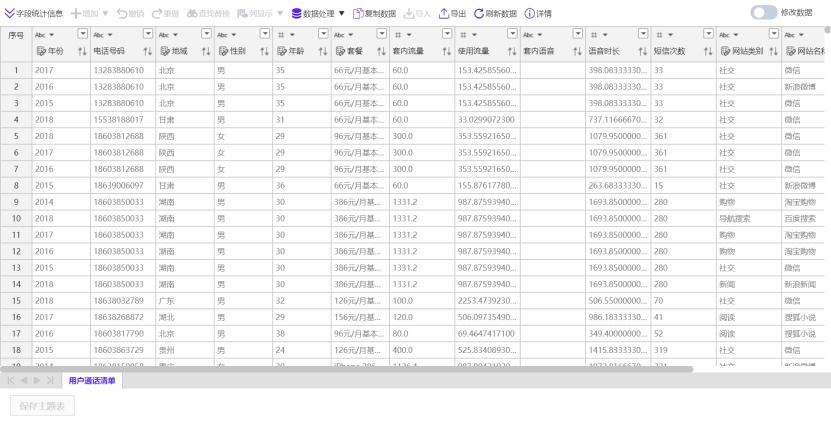Sort the 套内流量 column

pyautogui.click(x=447, y=51)
